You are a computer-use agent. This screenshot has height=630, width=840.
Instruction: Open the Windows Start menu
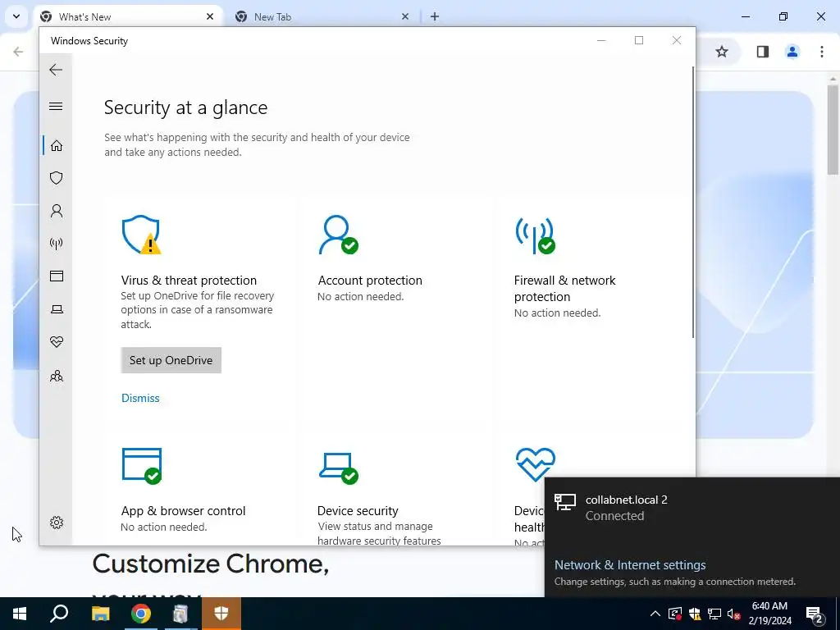tap(20, 614)
